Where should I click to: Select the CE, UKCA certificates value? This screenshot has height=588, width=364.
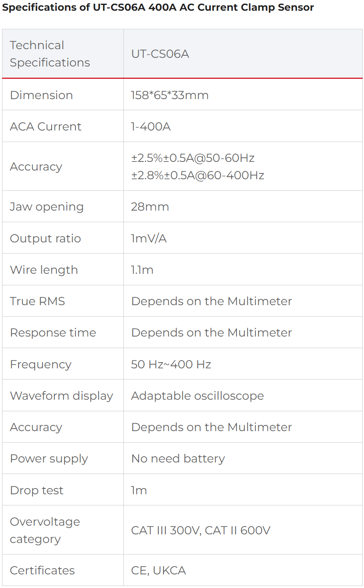pos(158,570)
